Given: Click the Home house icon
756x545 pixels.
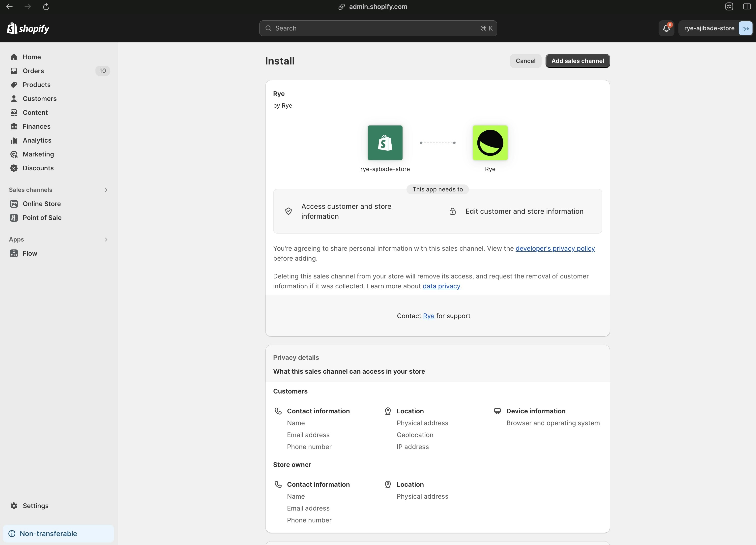Looking at the screenshot, I should [x=14, y=57].
